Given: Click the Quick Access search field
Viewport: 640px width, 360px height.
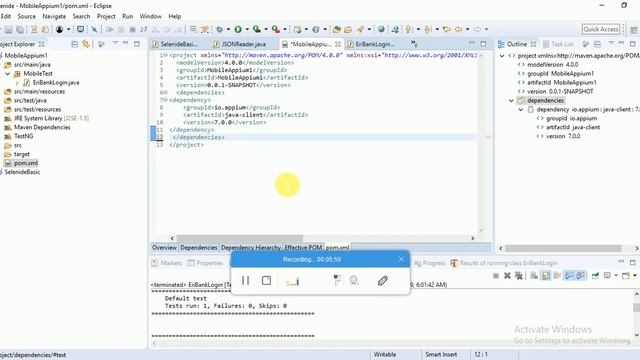Looking at the screenshot, I should coord(601,29).
